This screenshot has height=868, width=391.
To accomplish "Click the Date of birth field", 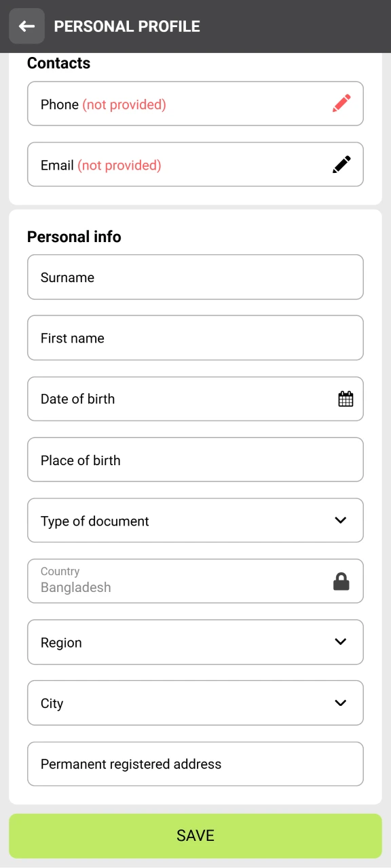I will coord(170,399).
